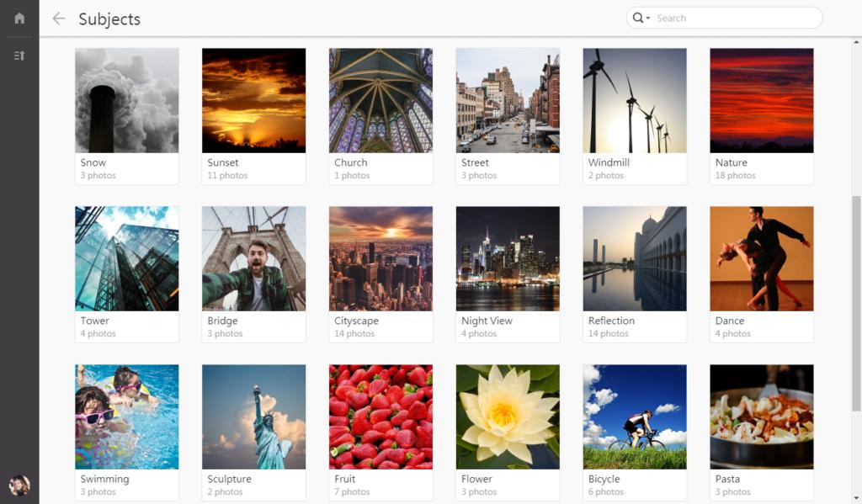Click the "2 photos" count under Windmill
This screenshot has height=504, width=862.
606,175
